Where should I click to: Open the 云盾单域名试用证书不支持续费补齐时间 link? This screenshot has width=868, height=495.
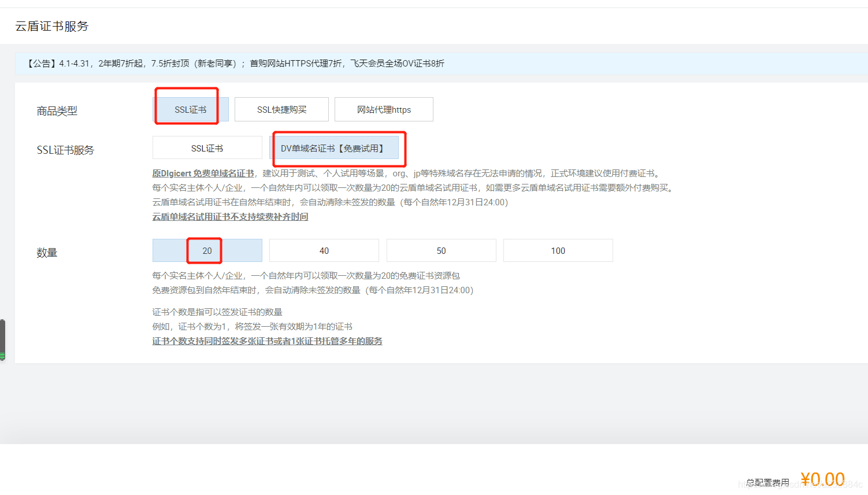click(230, 217)
